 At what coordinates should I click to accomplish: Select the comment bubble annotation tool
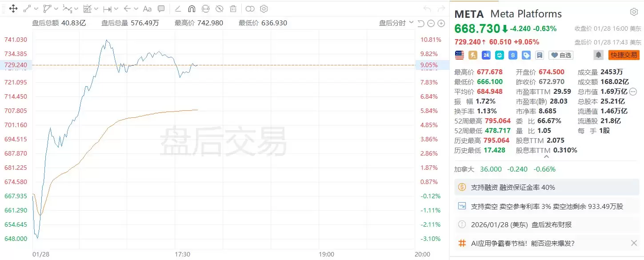pos(161,8)
